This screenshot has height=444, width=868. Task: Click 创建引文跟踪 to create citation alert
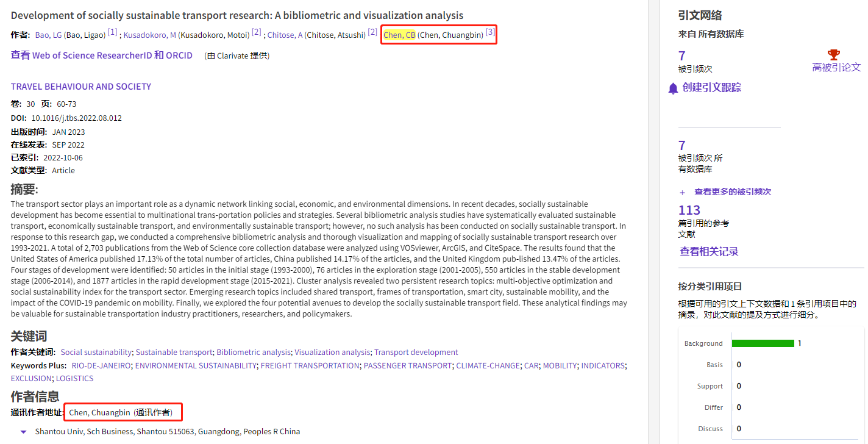pos(711,88)
